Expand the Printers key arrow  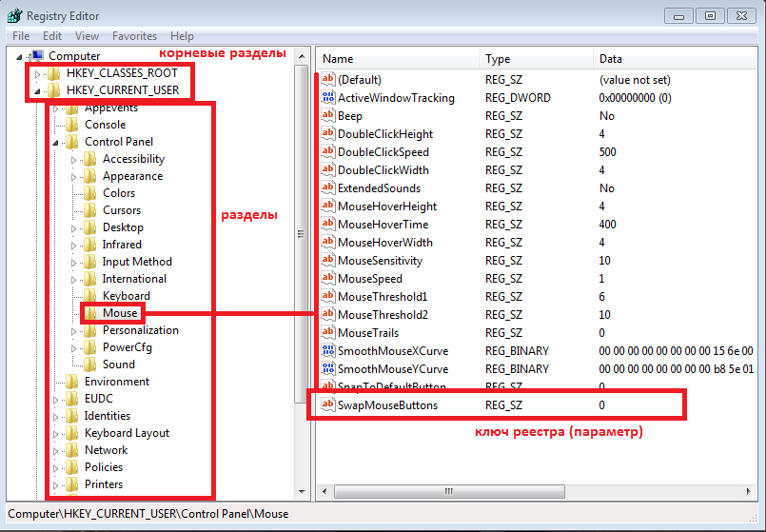tap(56, 485)
